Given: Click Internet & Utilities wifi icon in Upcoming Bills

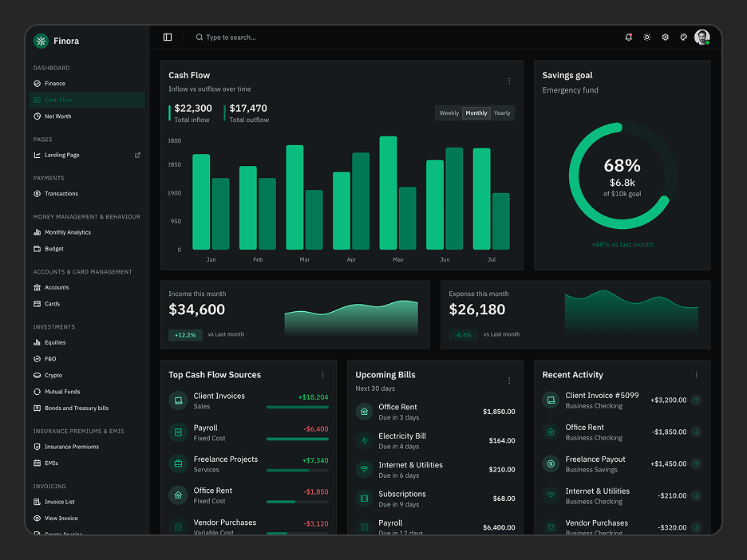Looking at the screenshot, I should pyautogui.click(x=365, y=470).
